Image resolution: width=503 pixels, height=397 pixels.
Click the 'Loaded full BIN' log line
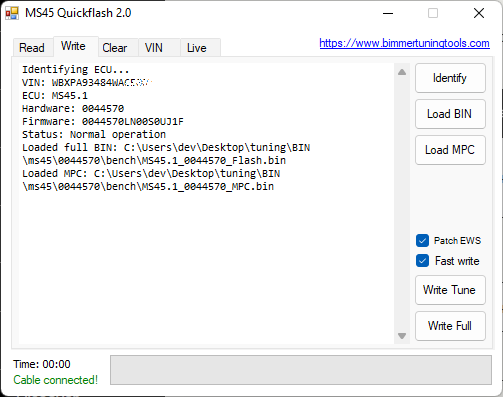pyautogui.click(x=166, y=148)
